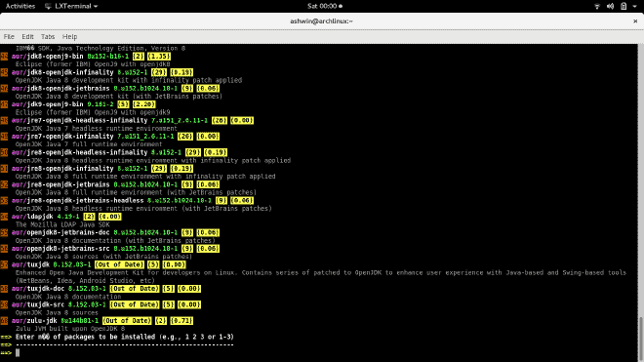The image size is (644, 362).
Task: Click the empty prompt cursor on the last line
Action: click(18, 352)
